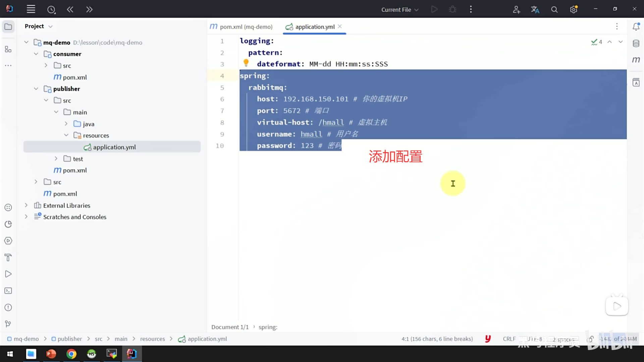The width and height of the screenshot is (644, 362).
Task: Open the Notifications bell
Action: tap(636, 27)
